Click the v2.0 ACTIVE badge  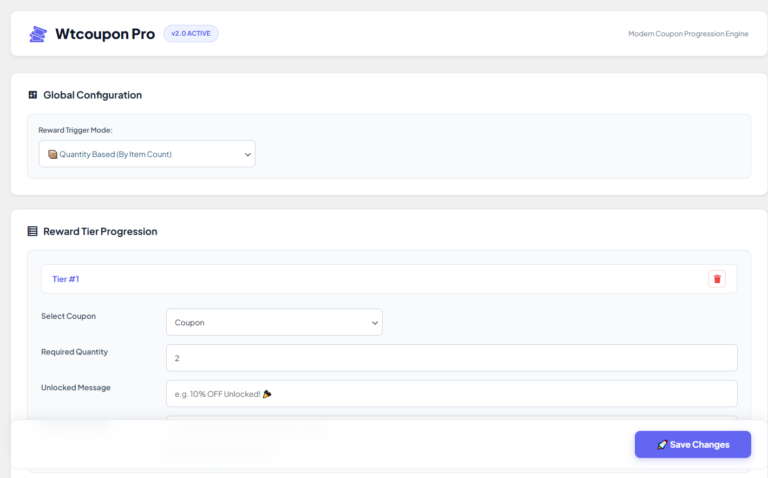pos(190,34)
